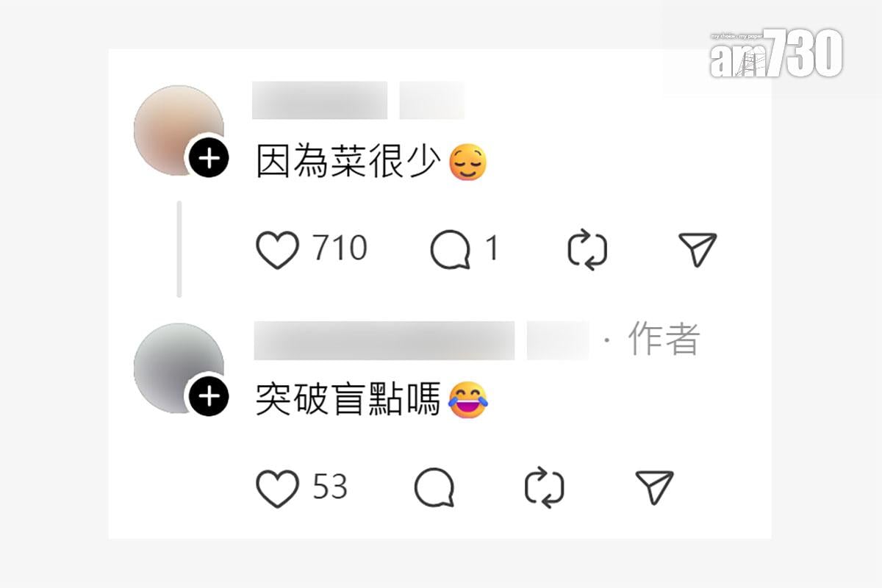Follow the author via plus badge
Image resolution: width=882 pixels, height=588 pixels.
point(209,397)
